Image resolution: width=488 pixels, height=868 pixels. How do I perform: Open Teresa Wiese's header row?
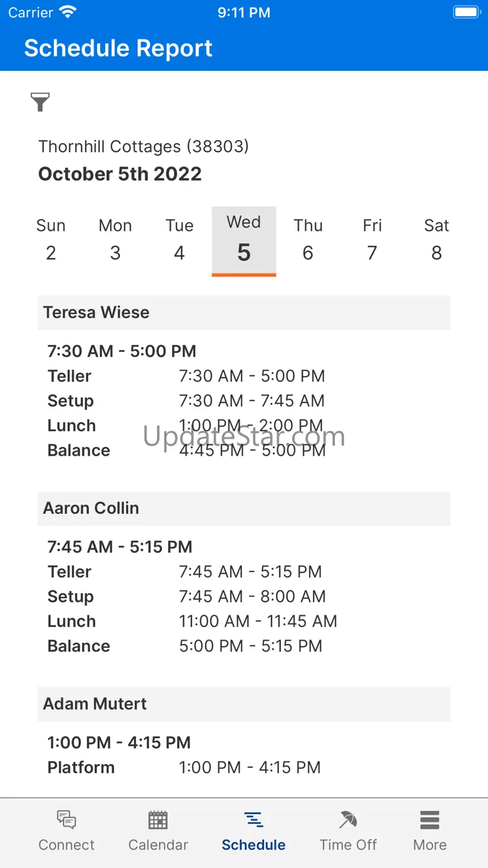tap(244, 312)
